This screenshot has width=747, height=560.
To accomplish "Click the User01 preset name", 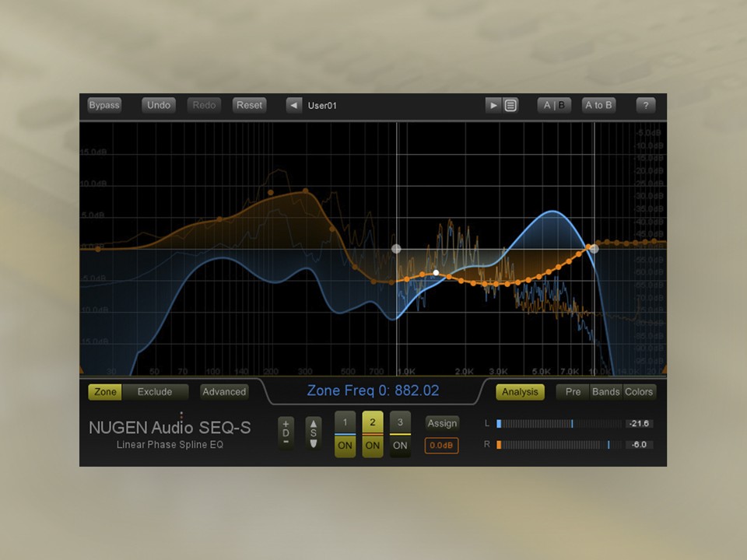I will [x=322, y=106].
